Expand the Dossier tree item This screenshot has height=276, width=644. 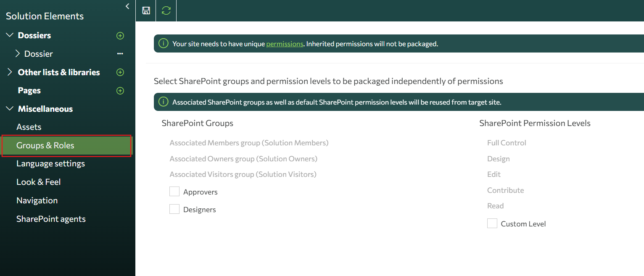[18, 53]
